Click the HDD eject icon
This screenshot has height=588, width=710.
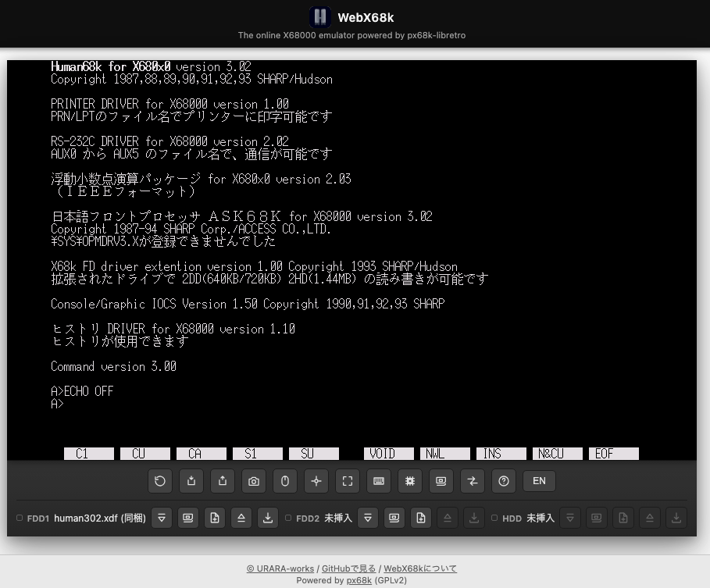coord(650,518)
